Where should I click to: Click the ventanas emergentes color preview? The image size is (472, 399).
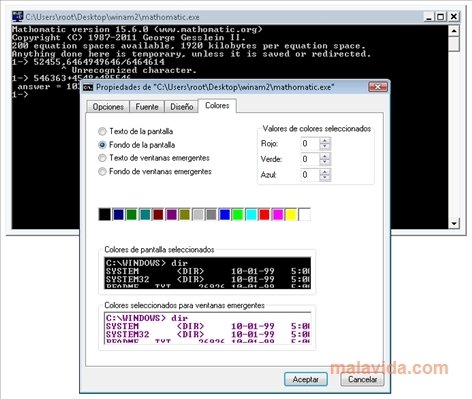click(x=207, y=328)
